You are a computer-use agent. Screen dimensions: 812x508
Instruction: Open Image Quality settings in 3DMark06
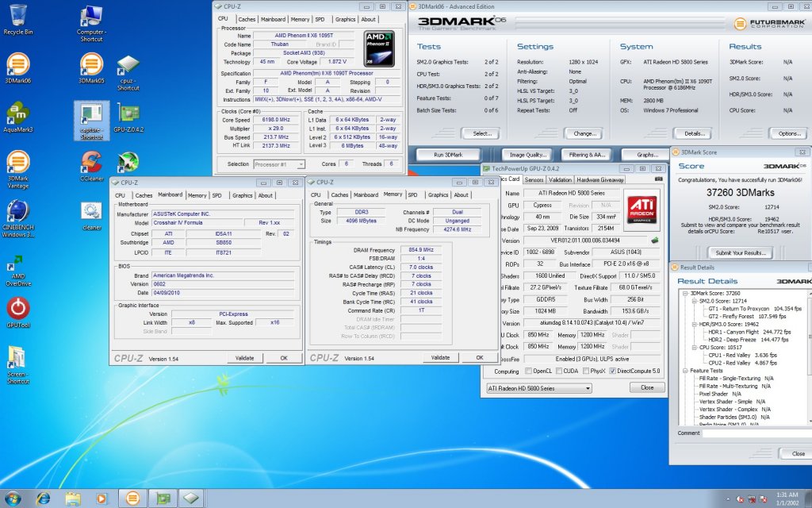[x=527, y=155]
